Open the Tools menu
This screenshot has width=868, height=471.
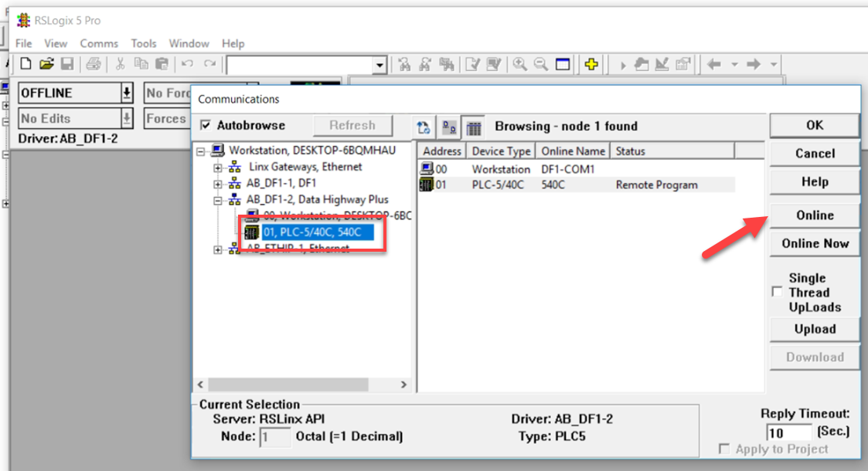coord(144,43)
